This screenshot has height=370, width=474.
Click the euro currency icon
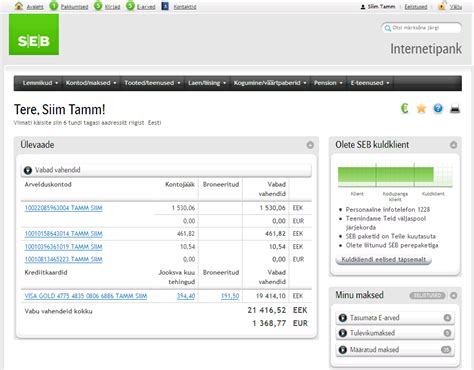[x=404, y=108]
